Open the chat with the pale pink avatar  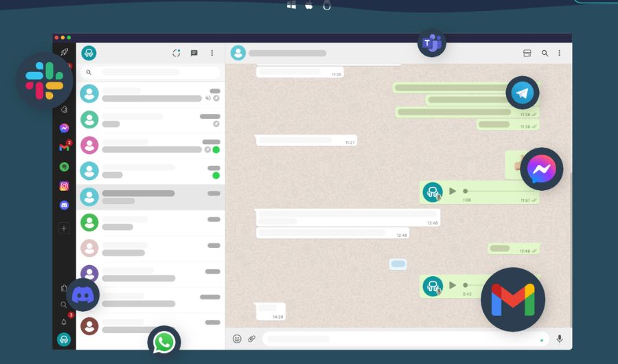[150, 249]
